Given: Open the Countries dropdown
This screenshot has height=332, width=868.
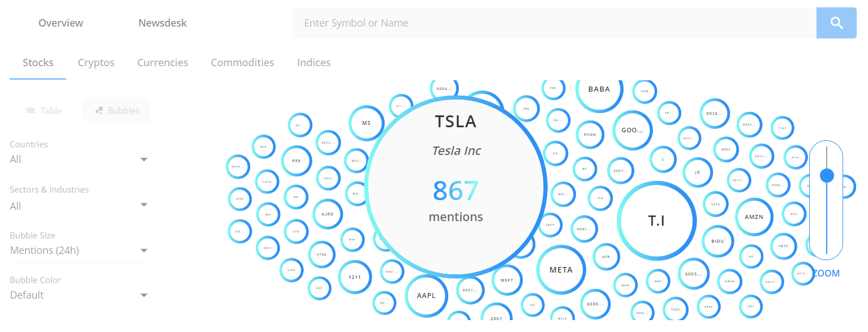Looking at the screenshot, I should click(x=79, y=159).
